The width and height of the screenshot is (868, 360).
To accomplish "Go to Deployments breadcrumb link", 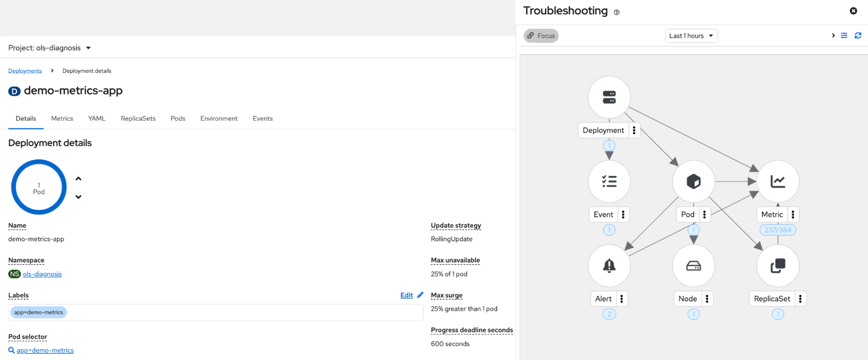I will [x=25, y=71].
